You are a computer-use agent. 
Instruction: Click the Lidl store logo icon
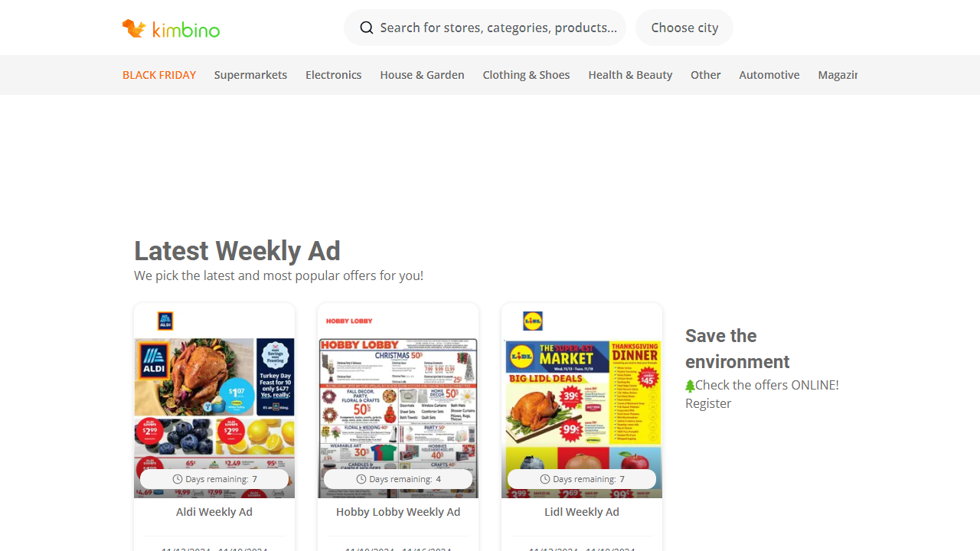click(533, 321)
